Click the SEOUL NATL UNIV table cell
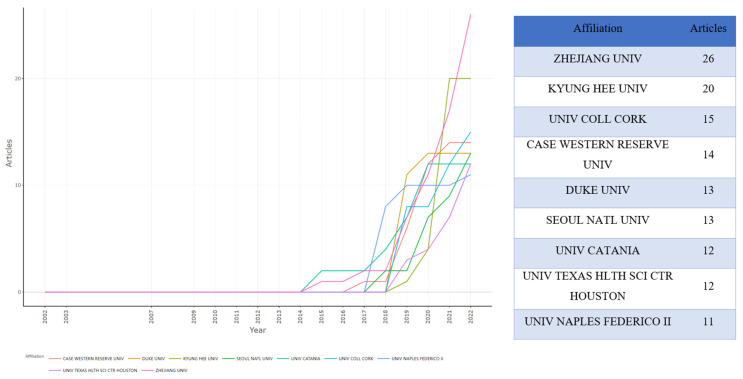This screenshot has height=379, width=743. pos(598,220)
